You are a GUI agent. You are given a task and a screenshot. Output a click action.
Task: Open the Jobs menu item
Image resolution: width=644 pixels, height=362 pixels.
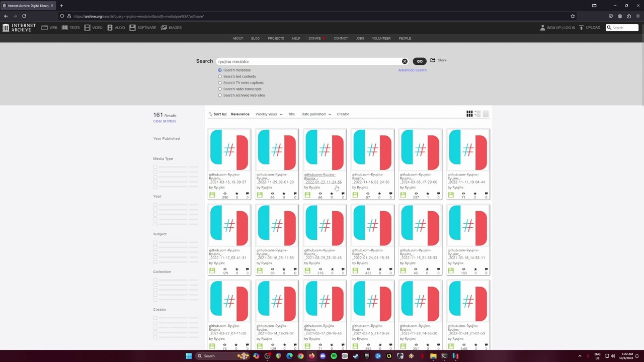[360, 38]
